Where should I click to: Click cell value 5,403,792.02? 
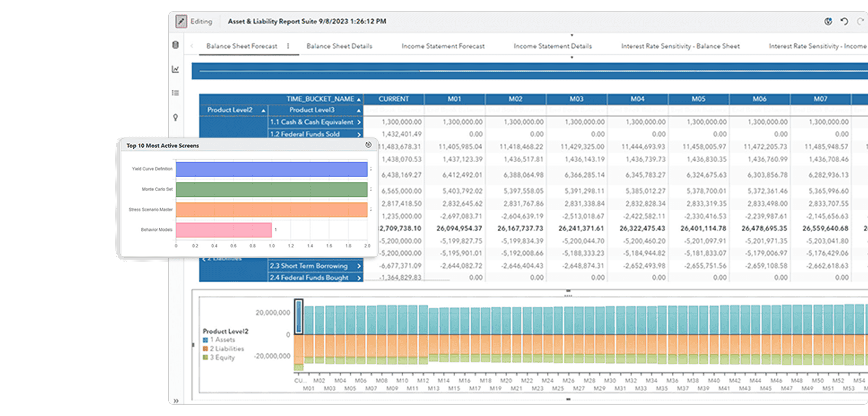462,191
